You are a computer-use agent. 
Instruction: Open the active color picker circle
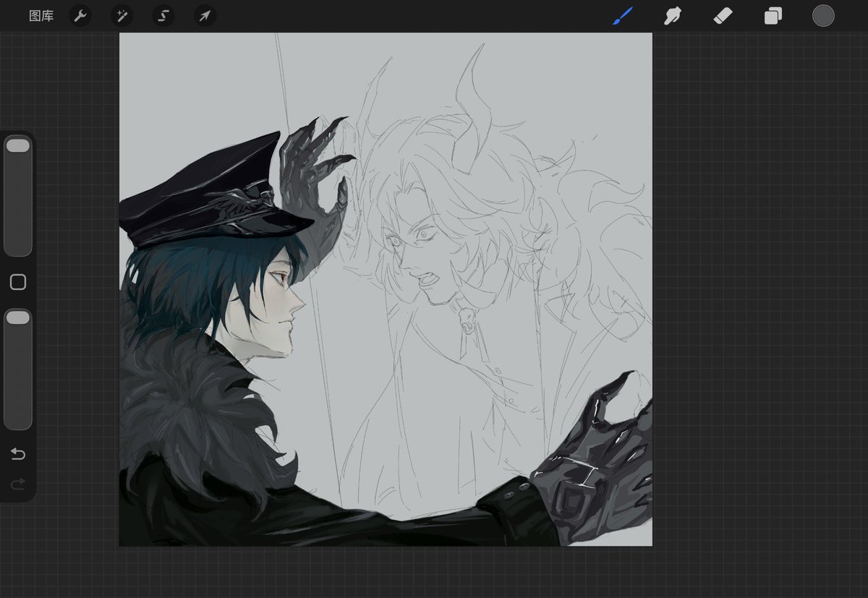pyautogui.click(x=823, y=16)
